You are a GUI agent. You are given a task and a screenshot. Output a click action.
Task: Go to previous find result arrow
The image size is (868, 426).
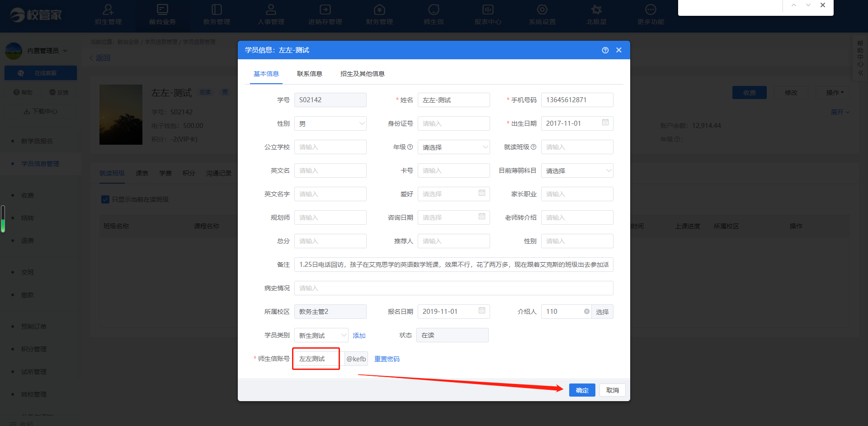click(794, 5)
